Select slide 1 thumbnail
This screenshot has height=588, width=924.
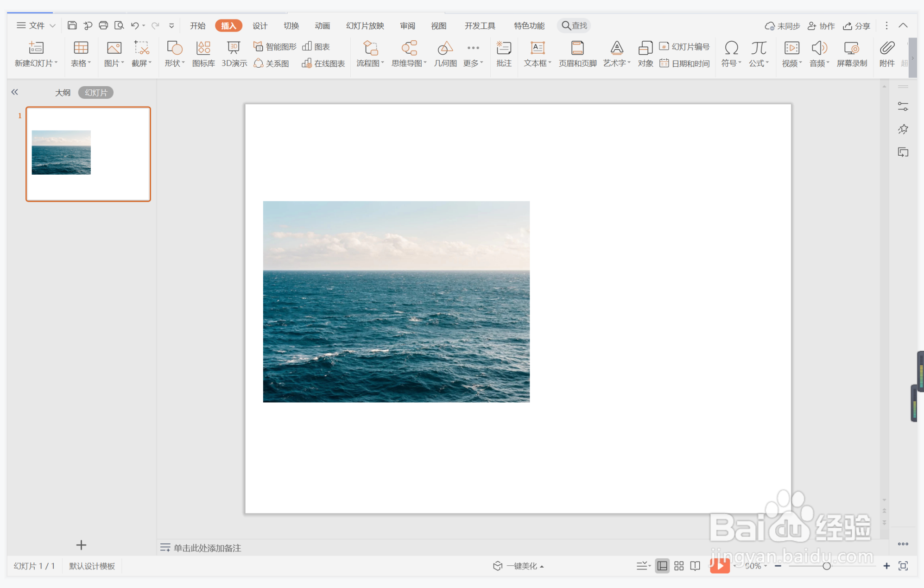(x=88, y=154)
